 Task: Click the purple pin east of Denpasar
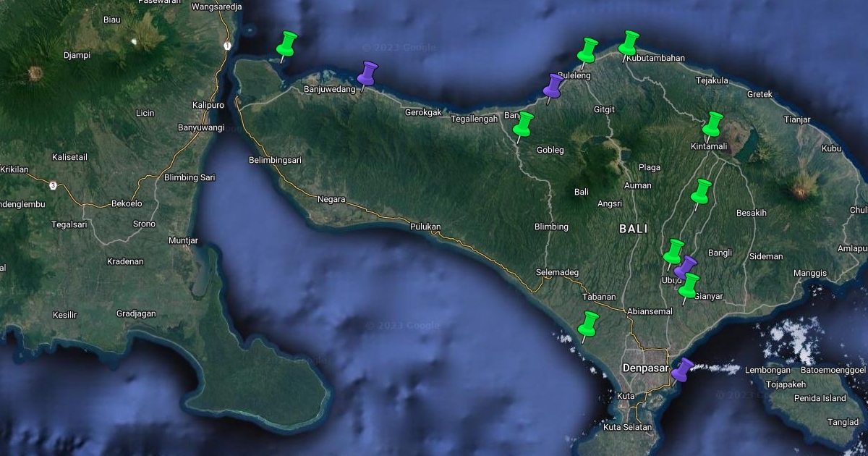(x=682, y=369)
